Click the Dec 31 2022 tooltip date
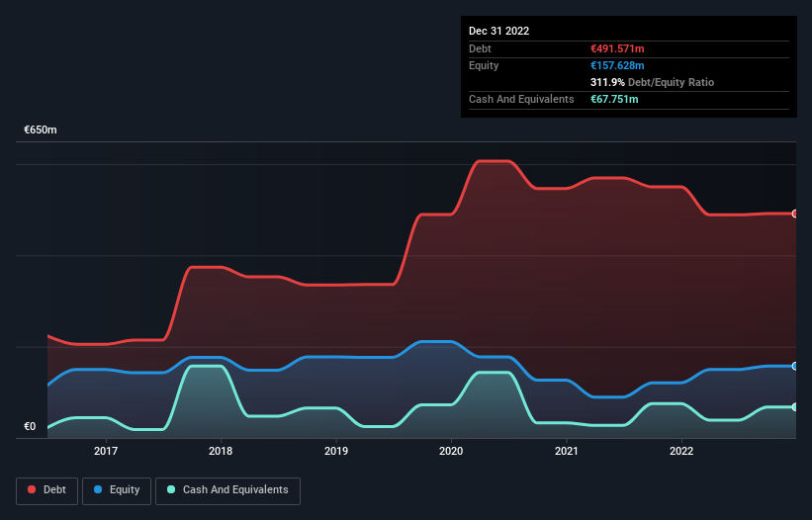This screenshot has width=812, height=520. click(499, 31)
